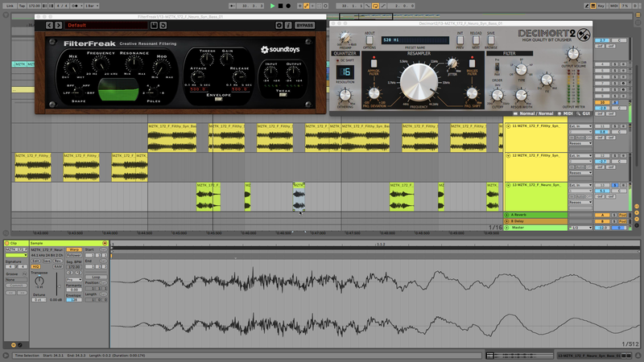Open the quantization 1 Bar menu
This screenshot has width=644, height=362.
pos(92,6)
